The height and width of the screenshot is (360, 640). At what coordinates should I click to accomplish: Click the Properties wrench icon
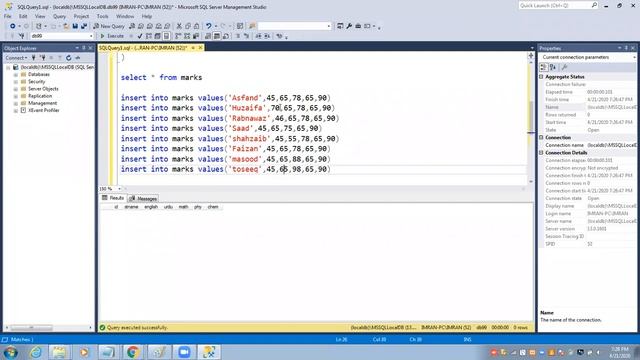(349, 26)
